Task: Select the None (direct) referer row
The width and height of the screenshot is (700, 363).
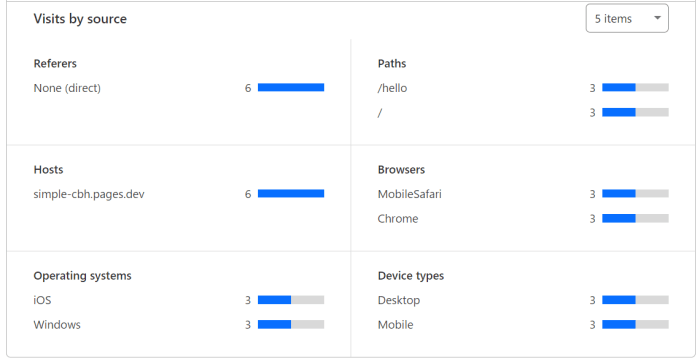Action: 179,88
